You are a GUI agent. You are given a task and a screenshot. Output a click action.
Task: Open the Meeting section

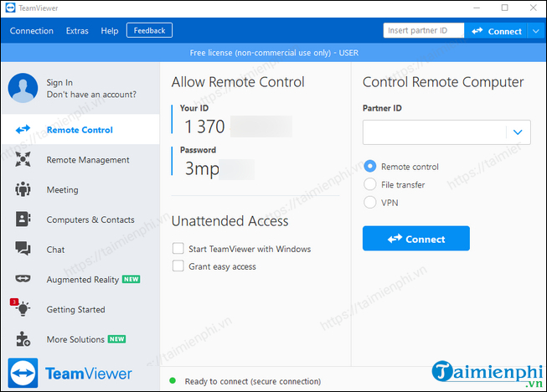coord(80,189)
